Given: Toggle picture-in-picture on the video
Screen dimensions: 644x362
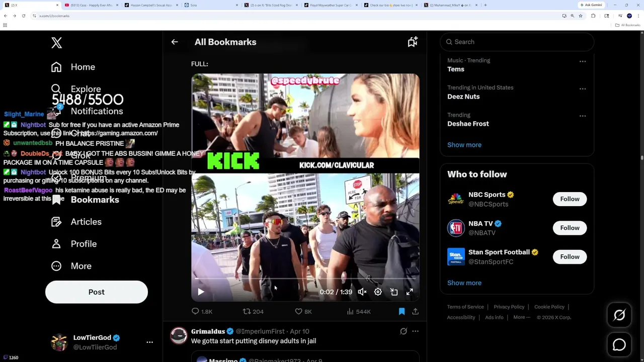Looking at the screenshot, I should 394,292.
